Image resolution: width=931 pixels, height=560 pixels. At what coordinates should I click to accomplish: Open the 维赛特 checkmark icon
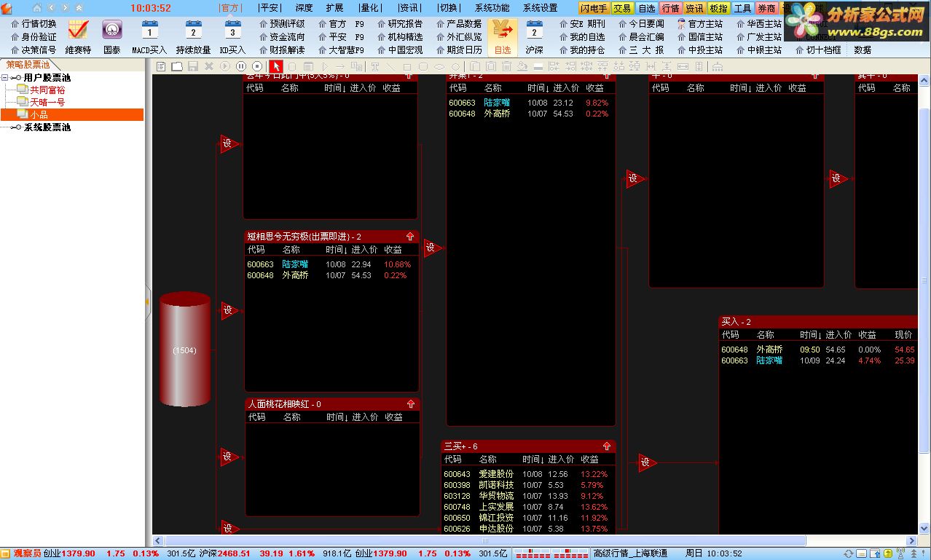coord(78,30)
